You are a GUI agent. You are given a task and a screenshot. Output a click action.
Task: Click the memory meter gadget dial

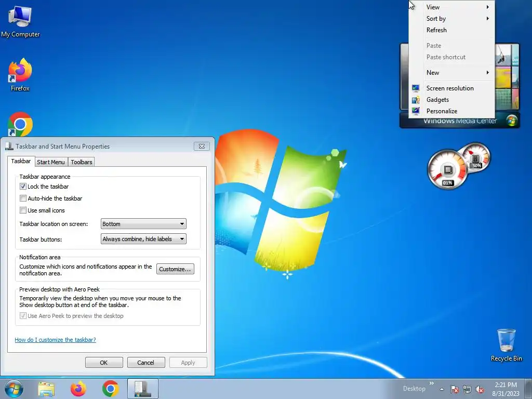(476, 157)
